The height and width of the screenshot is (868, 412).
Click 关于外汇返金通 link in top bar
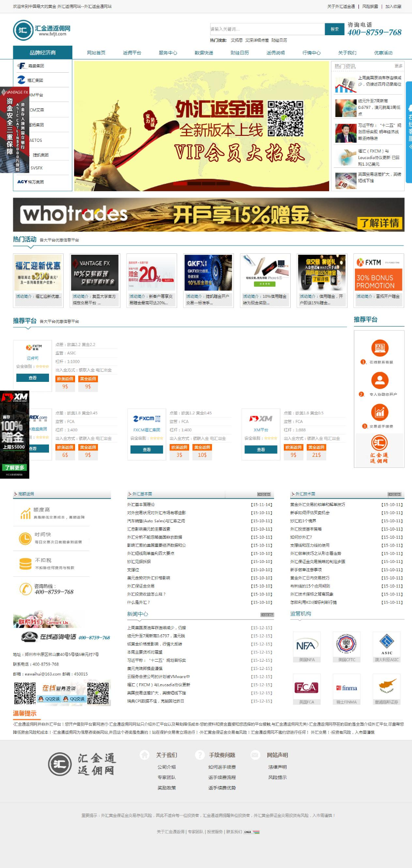click(x=341, y=6)
